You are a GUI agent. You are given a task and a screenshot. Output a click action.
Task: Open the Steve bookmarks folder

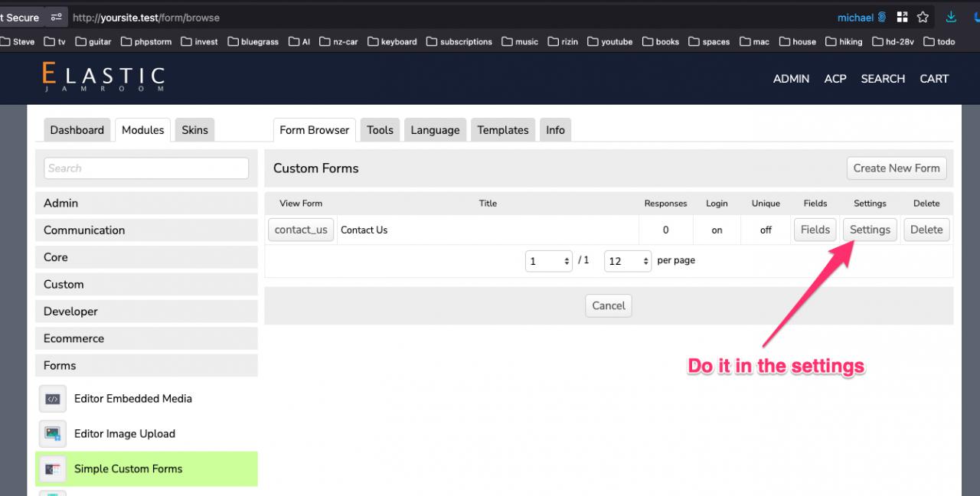click(x=18, y=41)
